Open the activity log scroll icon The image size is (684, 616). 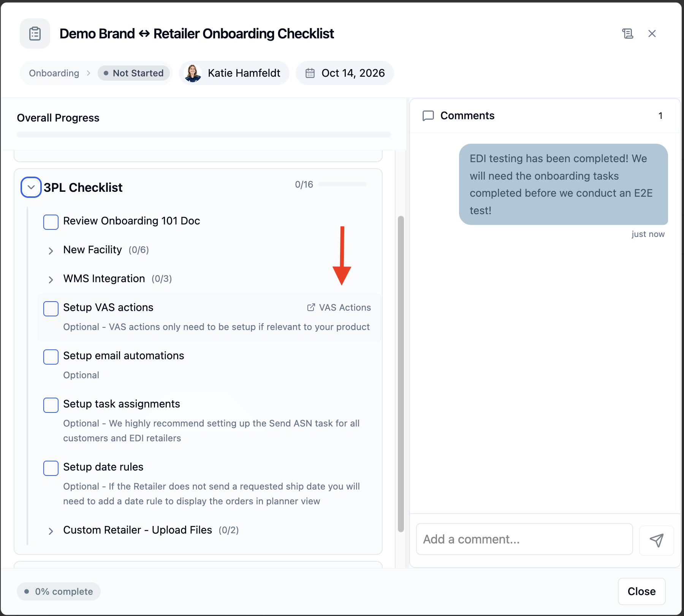(627, 33)
